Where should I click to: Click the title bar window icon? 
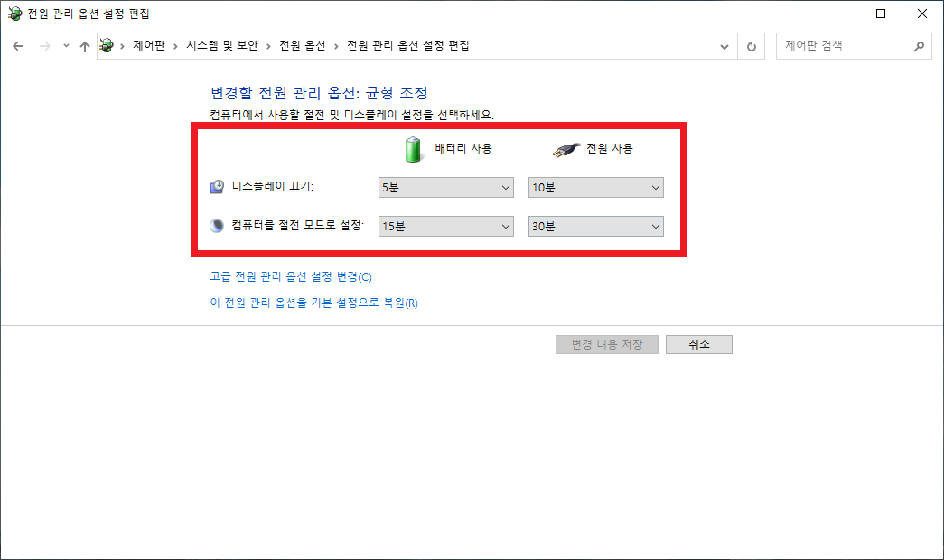[x=14, y=14]
